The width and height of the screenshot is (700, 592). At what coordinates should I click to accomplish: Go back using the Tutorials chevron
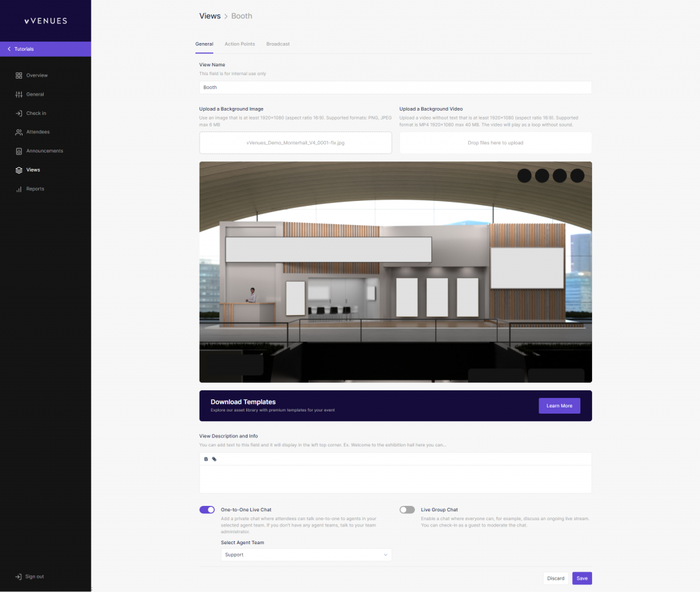[x=9, y=49]
